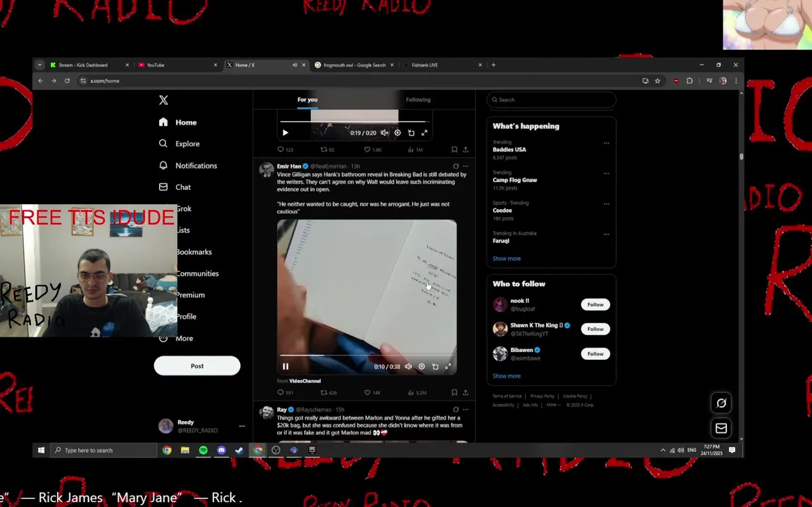This screenshot has height=507, width=812.
Task: Show more trends in What's happening
Action: click(507, 258)
